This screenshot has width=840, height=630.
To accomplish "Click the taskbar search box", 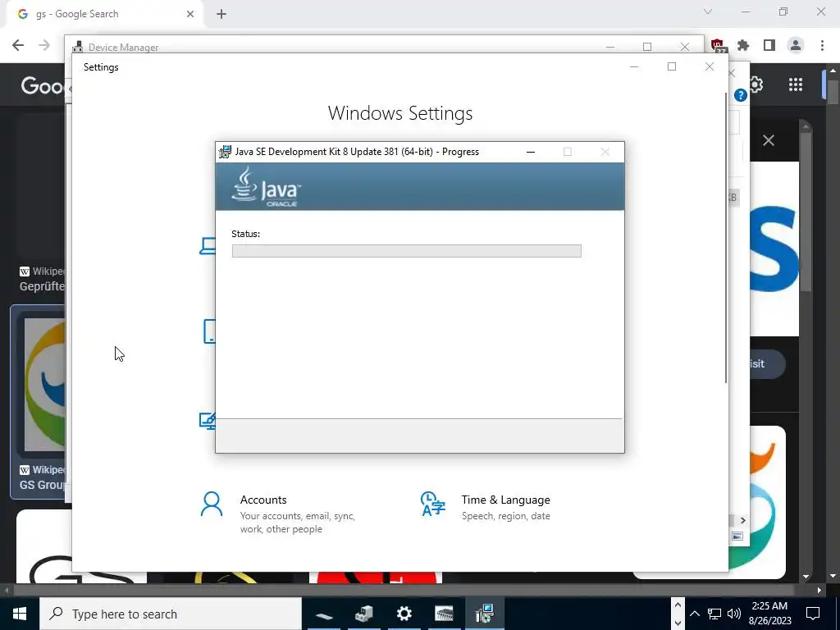I will pos(171,614).
